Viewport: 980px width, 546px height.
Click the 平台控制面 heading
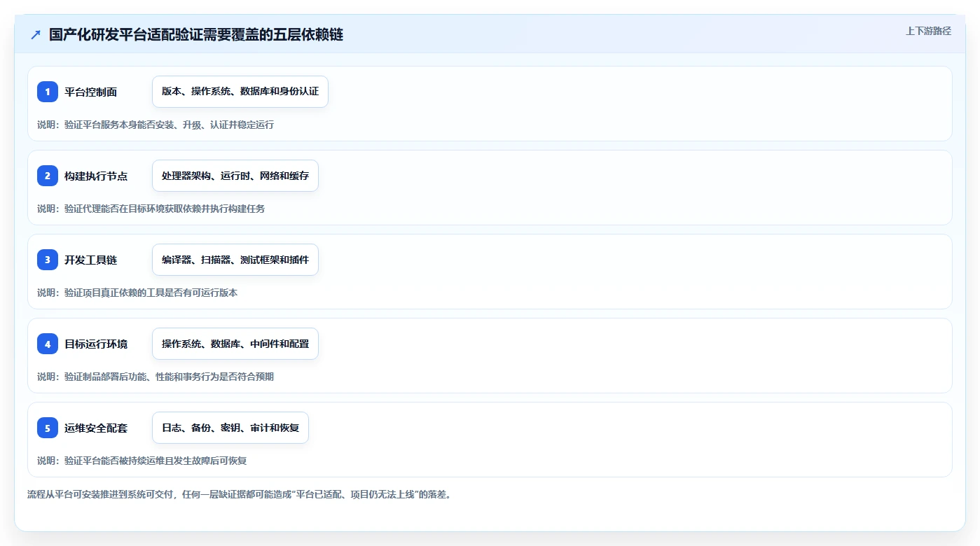tap(90, 92)
